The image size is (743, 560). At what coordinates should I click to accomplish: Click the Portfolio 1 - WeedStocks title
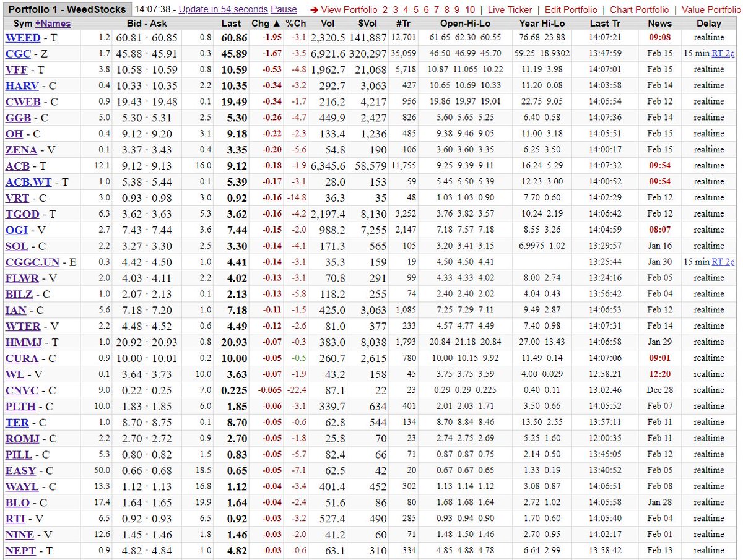pyautogui.click(x=66, y=10)
